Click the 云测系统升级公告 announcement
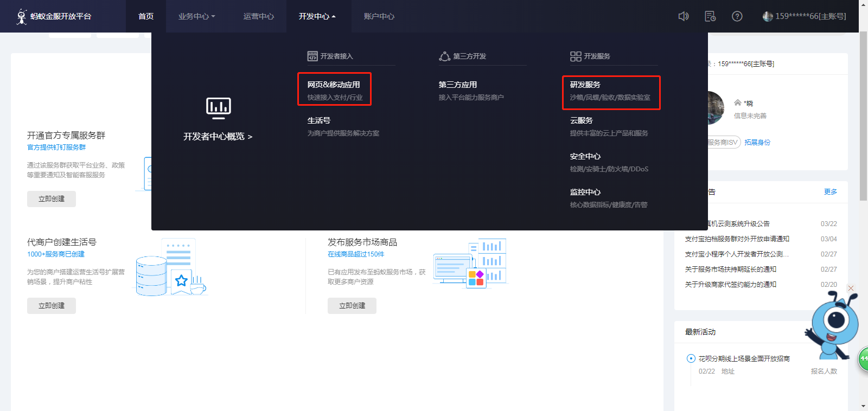The image size is (868, 411). pos(739,224)
